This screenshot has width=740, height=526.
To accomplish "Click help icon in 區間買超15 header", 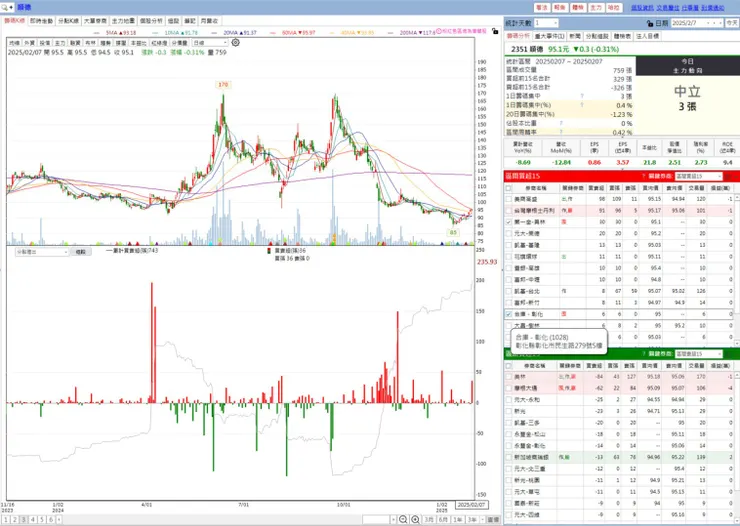I will [643, 176].
